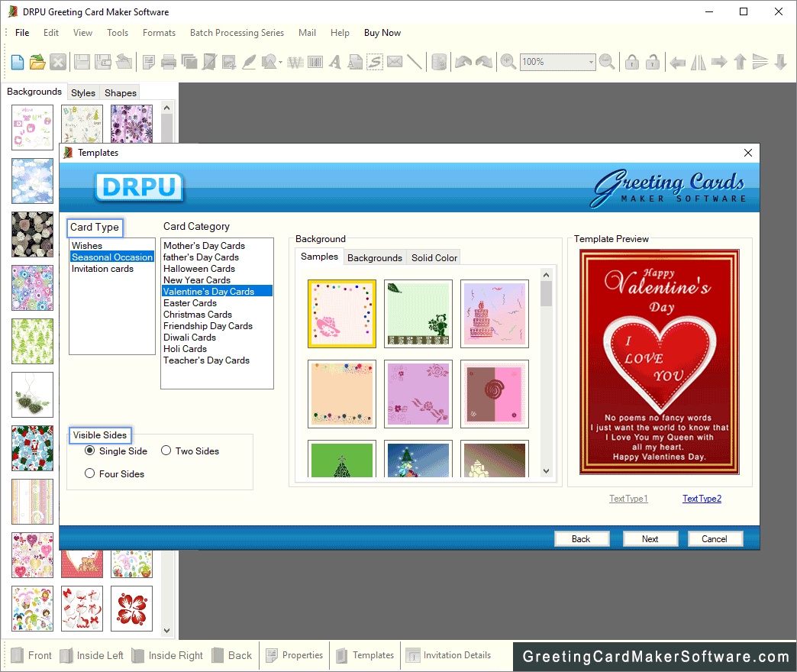This screenshot has height=672, width=797.
Task: Open the 100% zoom level dropdown
Action: [590, 63]
